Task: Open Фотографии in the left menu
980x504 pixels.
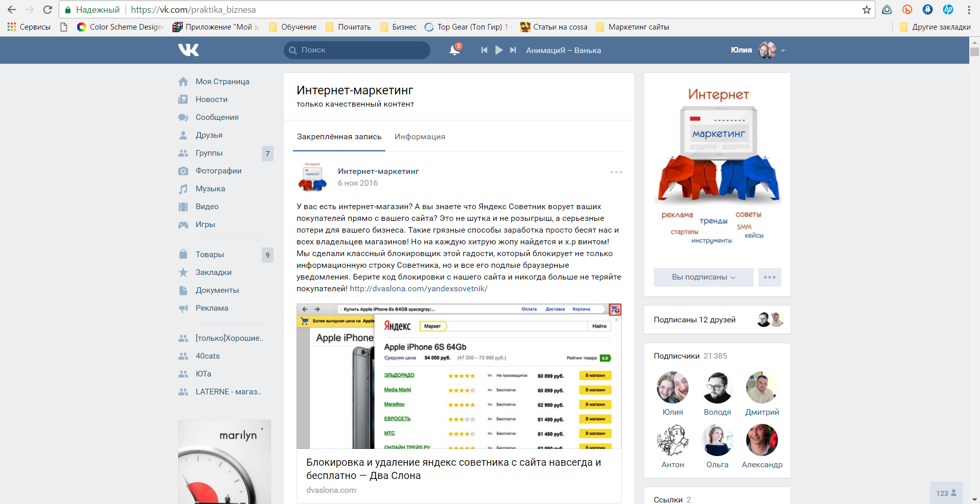Action: tap(218, 171)
